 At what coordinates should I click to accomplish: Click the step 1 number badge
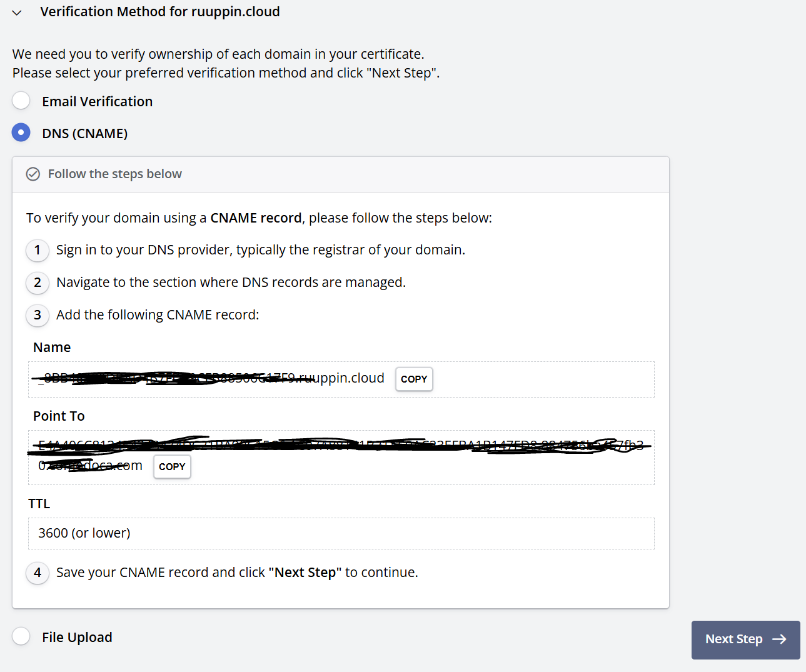coord(38,251)
